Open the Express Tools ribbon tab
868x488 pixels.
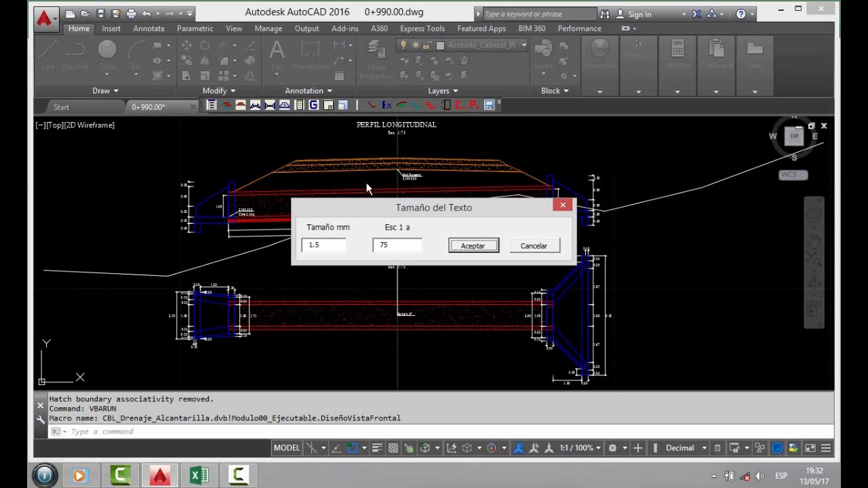(422, 28)
